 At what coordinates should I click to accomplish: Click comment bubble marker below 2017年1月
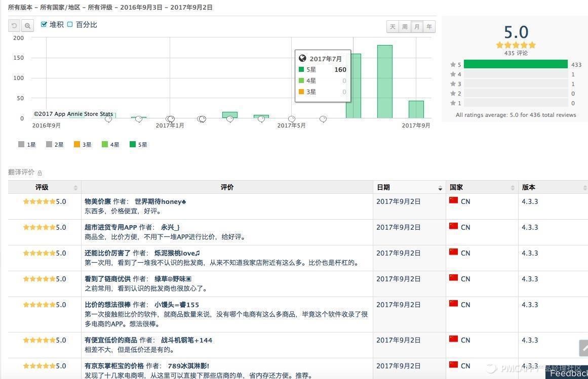(170, 119)
